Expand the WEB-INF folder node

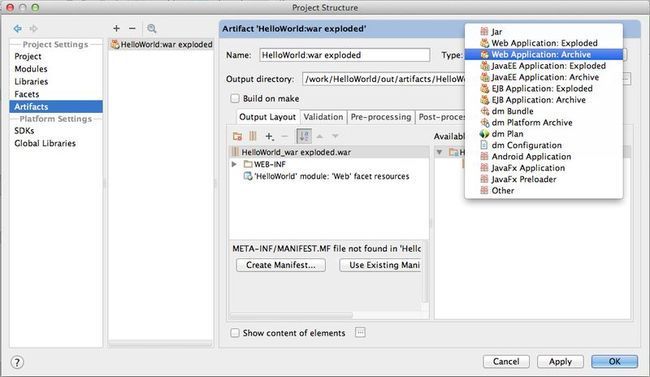click(x=234, y=164)
